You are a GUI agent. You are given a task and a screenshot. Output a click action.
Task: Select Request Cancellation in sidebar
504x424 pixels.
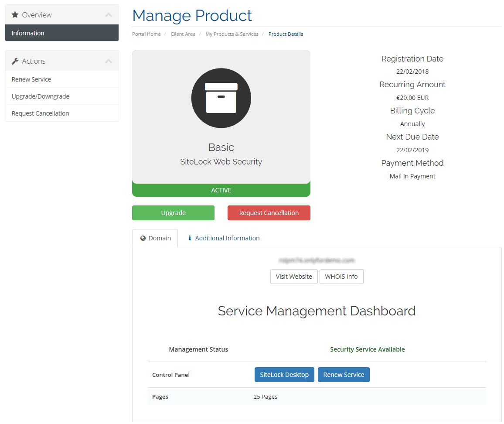(x=62, y=113)
